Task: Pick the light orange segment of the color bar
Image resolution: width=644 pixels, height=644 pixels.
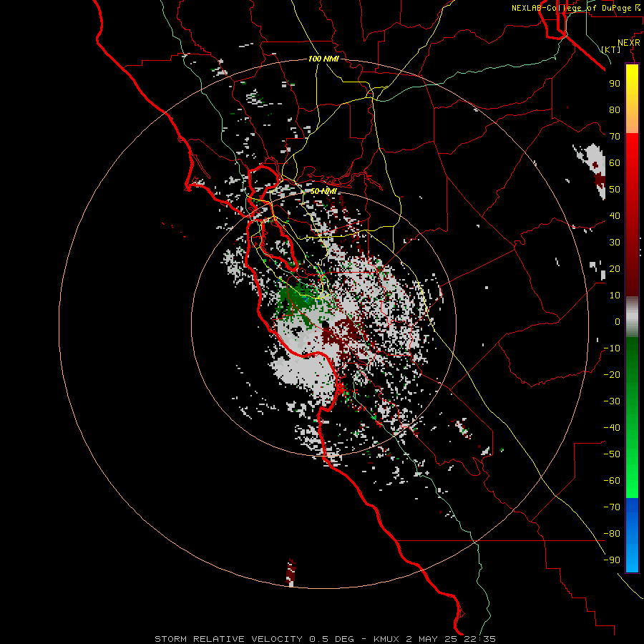Action: click(632, 122)
